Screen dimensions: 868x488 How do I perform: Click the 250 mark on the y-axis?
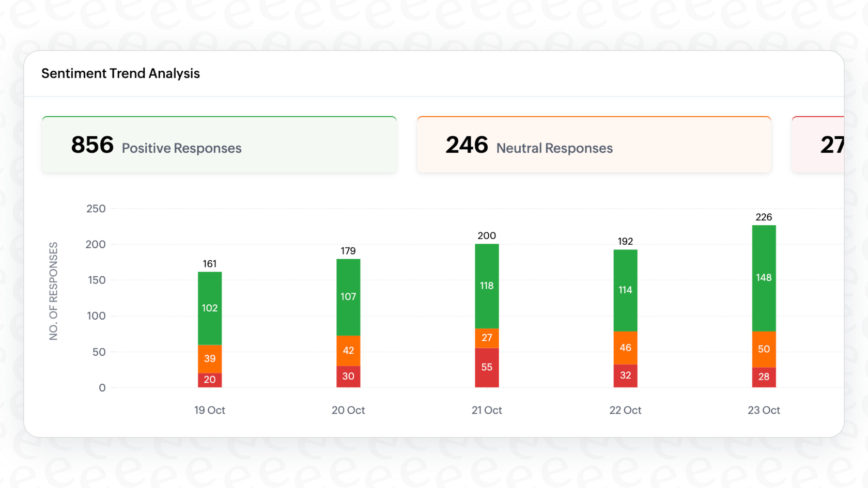point(95,209)
